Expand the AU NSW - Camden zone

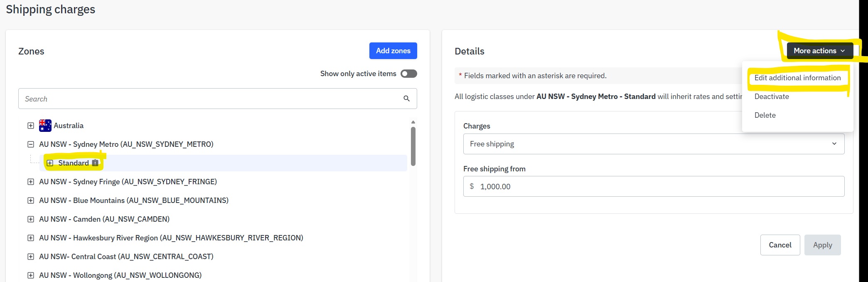31,219
